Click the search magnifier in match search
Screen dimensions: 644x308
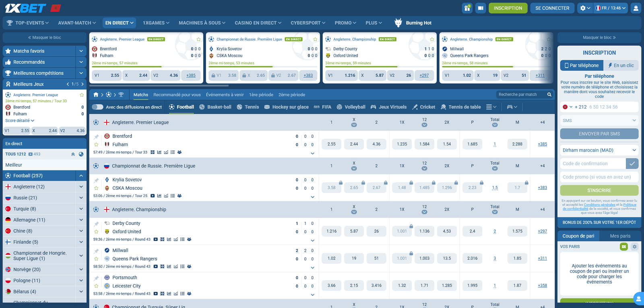pos(549,94)
